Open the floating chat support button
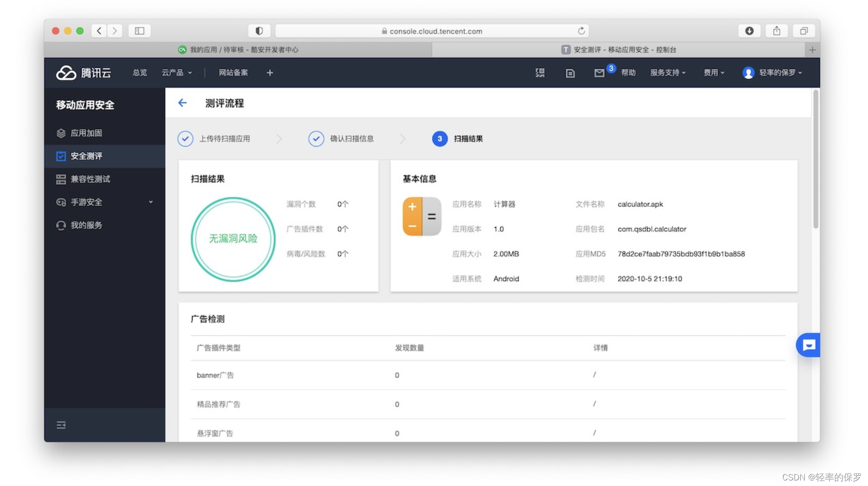 pyautogui.click(x=808, y=345)
